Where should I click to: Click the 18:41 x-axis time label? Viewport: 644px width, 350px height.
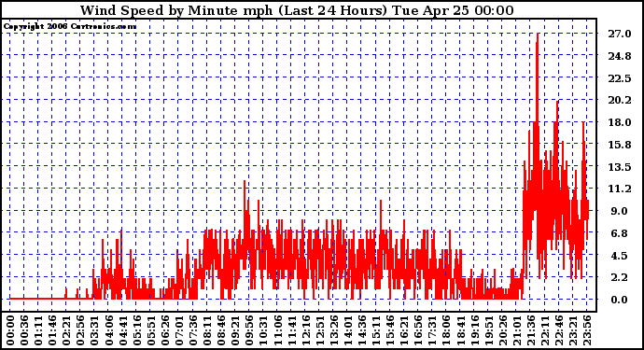(x=460, y=330)
